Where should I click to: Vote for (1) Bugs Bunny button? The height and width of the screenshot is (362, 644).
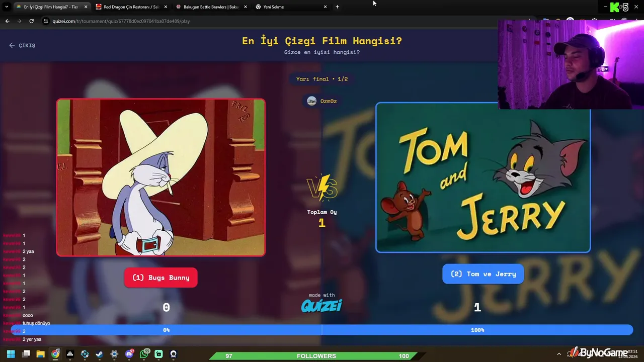160,278
